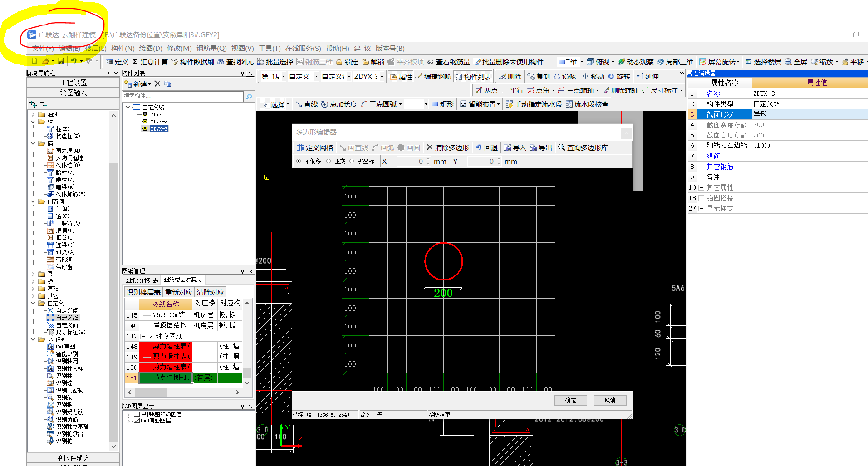Expand 锚固搭接 in property editor
Viewport: 868px width, 466px height.
click(x=701, y=198)
